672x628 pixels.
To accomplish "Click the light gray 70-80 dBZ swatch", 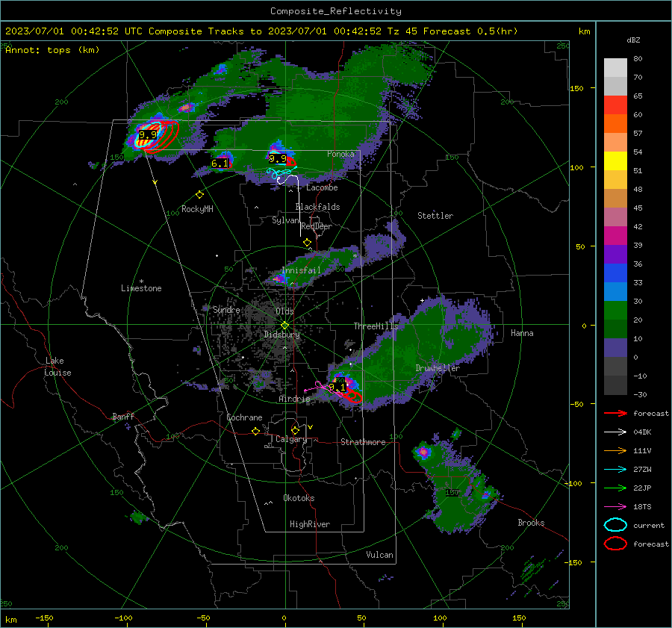I will click(615, 68).
